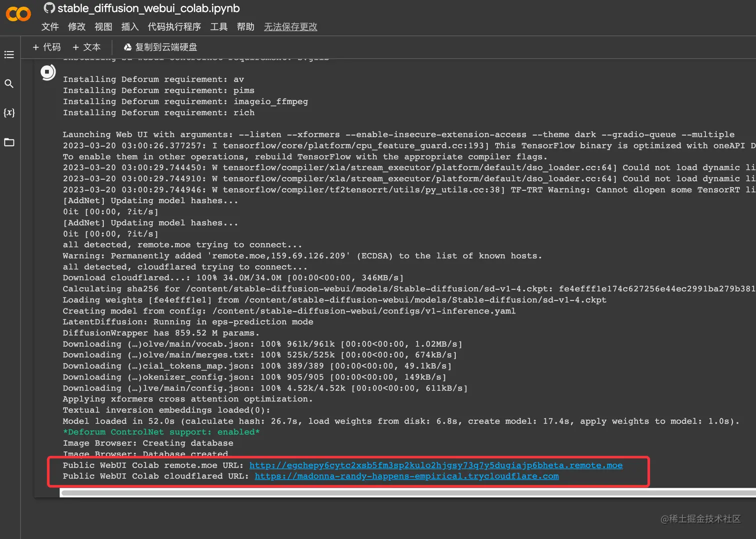Click 'Textual inversion embeddings loaded(0):' line
The image size is (756, 539).
pos(166,410)
